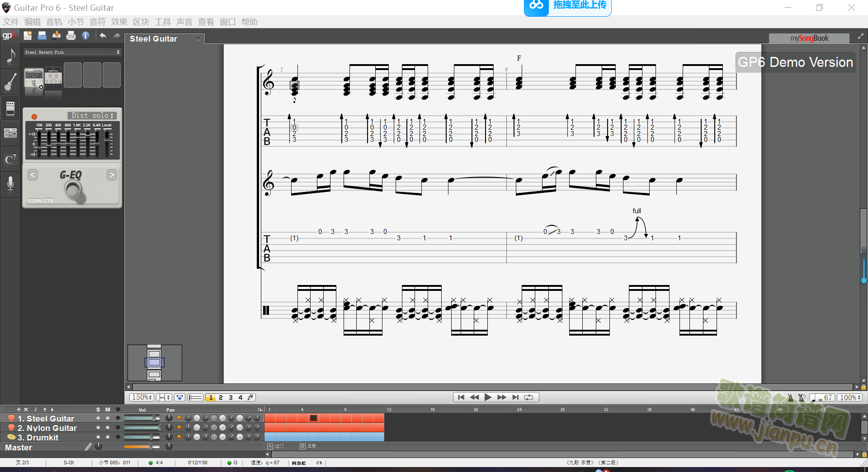Open the 工具 menu
The height and width of the screenshot is (472, 868).
click(x=163, y=22)
